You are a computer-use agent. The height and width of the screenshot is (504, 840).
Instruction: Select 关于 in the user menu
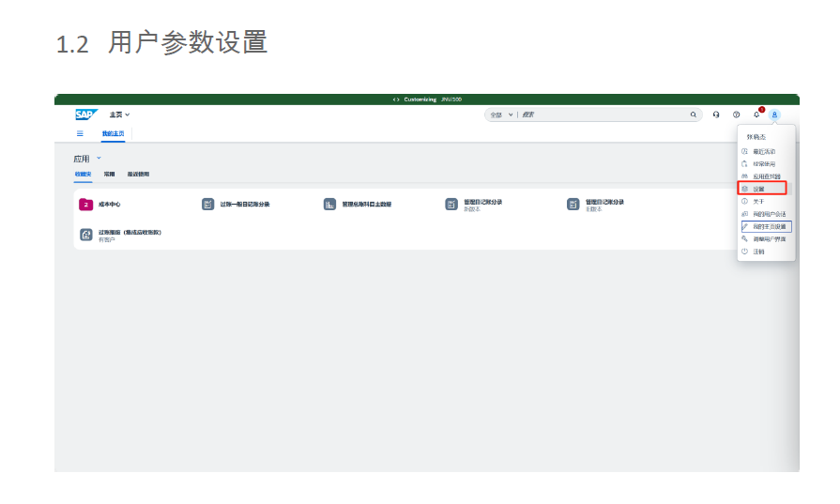(758, 201)
